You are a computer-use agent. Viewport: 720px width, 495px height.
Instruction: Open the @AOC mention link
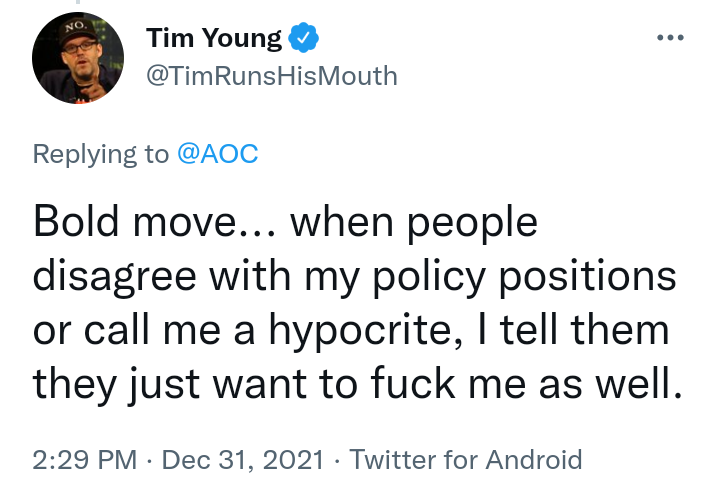(x=218, y=154)
